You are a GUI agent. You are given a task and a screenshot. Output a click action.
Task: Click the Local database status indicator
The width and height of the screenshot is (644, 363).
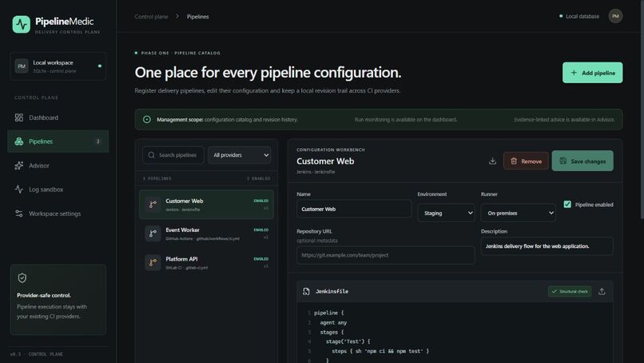point(579,17)
